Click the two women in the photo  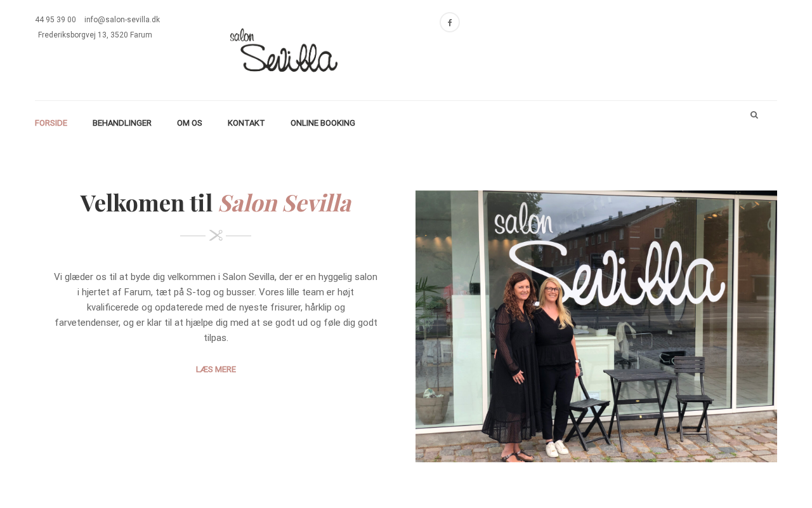point(536,365)
